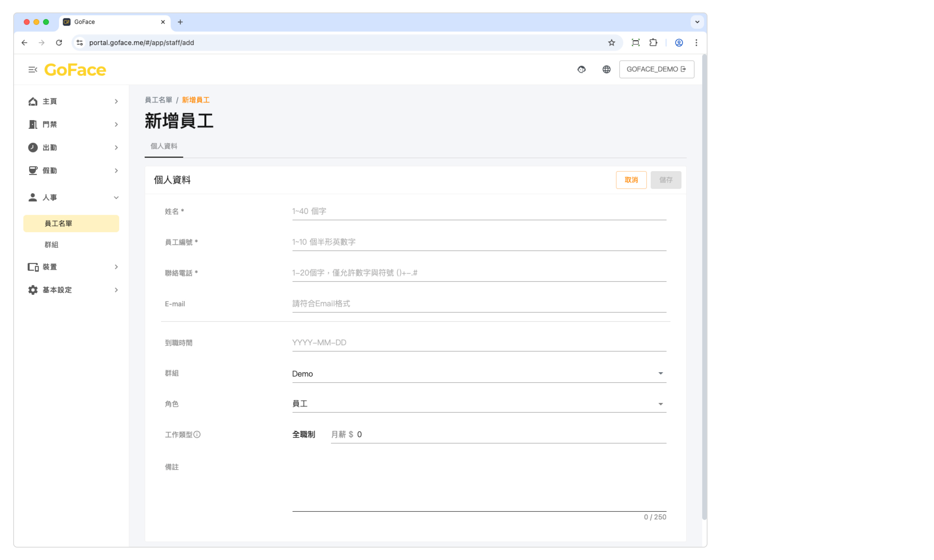The height and width of the screenshot is (560, 934).
Task: Click the 取消 cancel button
Action: click(631, 180)
